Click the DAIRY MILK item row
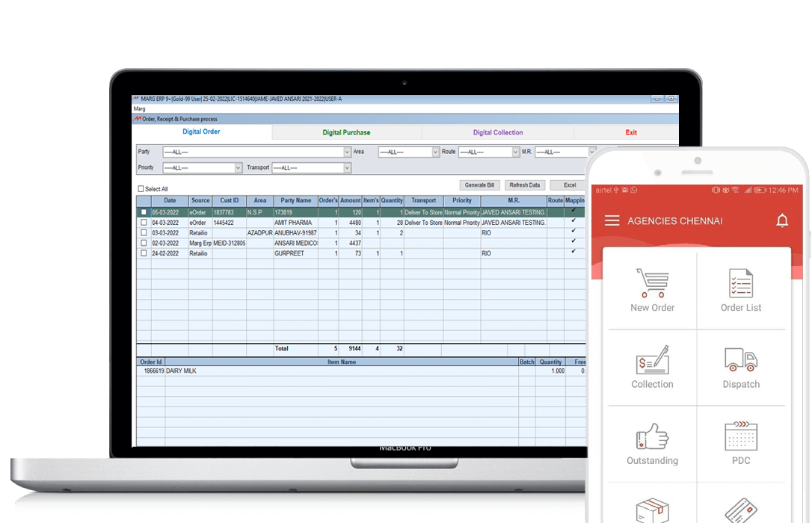 pos(361,371)
